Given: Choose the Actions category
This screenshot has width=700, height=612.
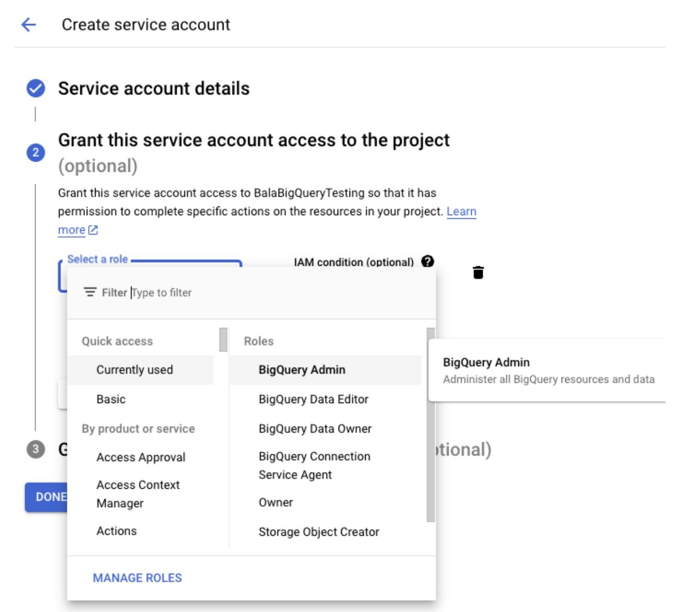Looking at the screenshot, I should pyautogui.click(x=141, y=531).
